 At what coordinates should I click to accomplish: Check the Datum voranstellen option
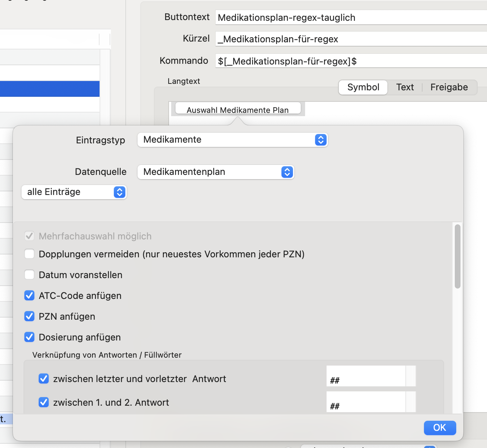click(x=29, y=275)
